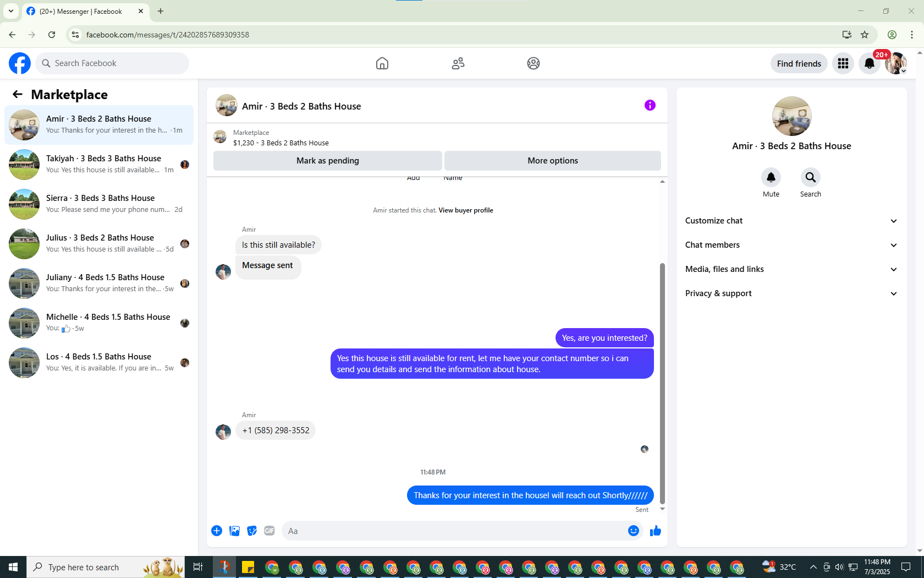
Task: Attach a photo using image icon
Action: tap(234, 531)
